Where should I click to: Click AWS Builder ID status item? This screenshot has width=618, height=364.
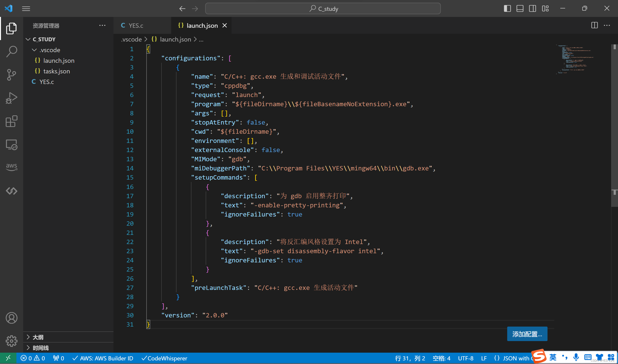103,358
